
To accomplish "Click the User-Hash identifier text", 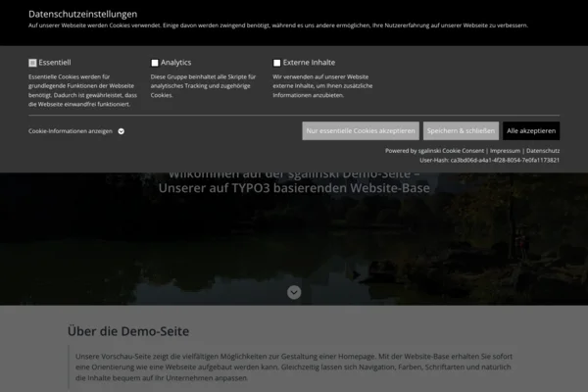I will point(490,160).
